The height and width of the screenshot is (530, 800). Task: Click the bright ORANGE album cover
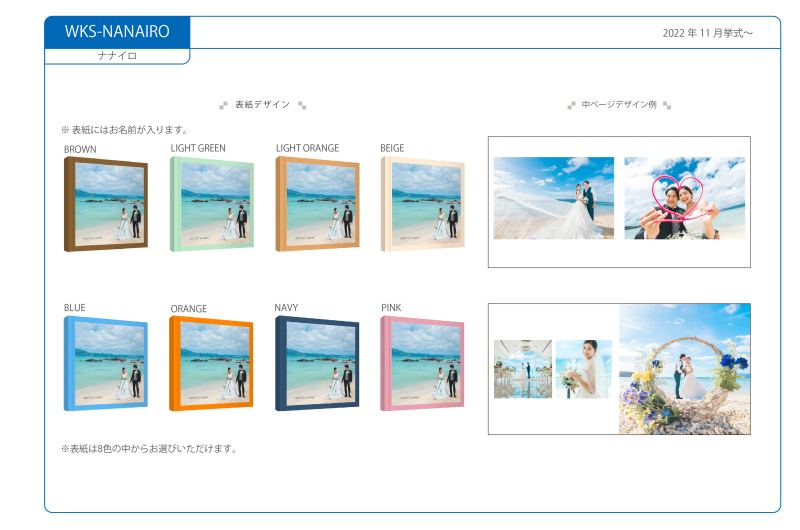[212, 364]
